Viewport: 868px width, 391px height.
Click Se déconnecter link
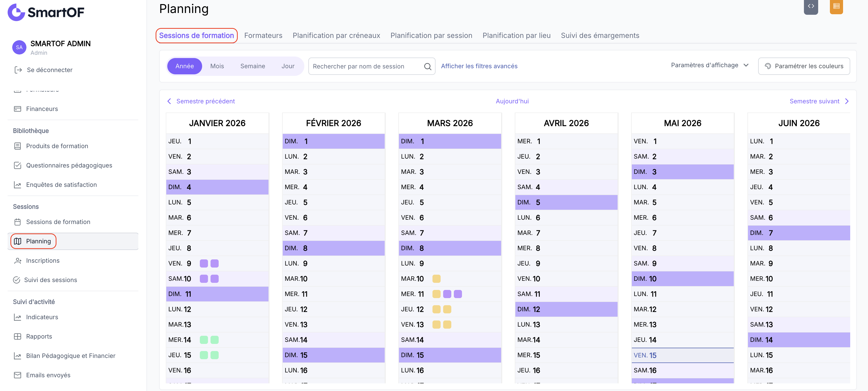point(49,70)
